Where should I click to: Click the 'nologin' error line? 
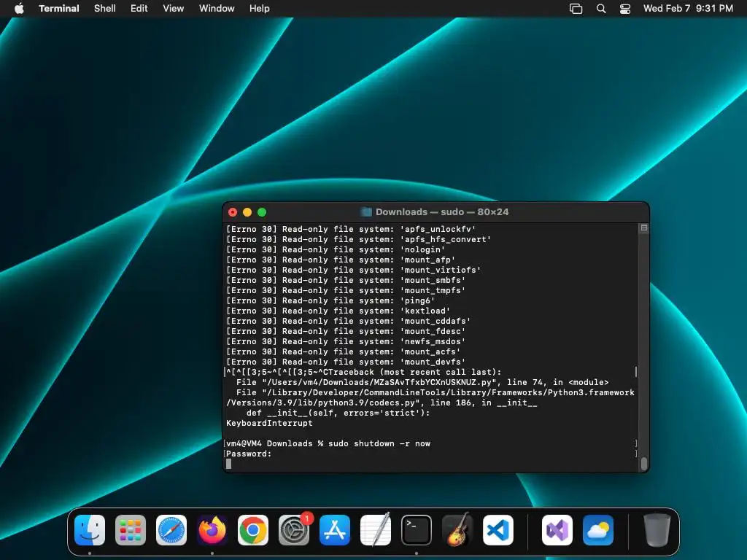click(336, 249)
